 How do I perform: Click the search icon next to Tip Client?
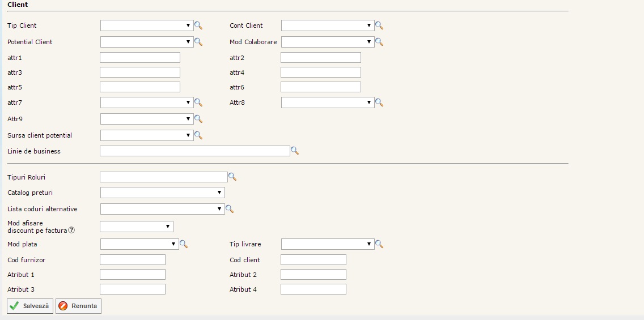coord(198,25)
